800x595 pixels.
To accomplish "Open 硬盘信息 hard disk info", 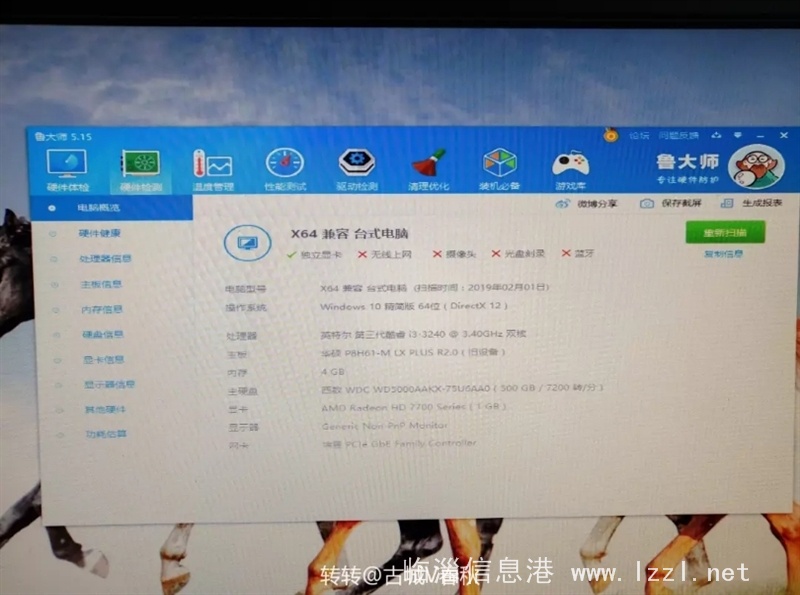I will [x=103, y=334].
